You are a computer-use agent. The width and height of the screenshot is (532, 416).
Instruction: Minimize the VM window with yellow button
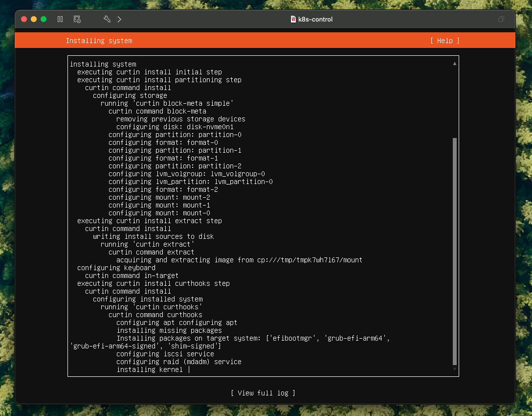coord(34,19)
